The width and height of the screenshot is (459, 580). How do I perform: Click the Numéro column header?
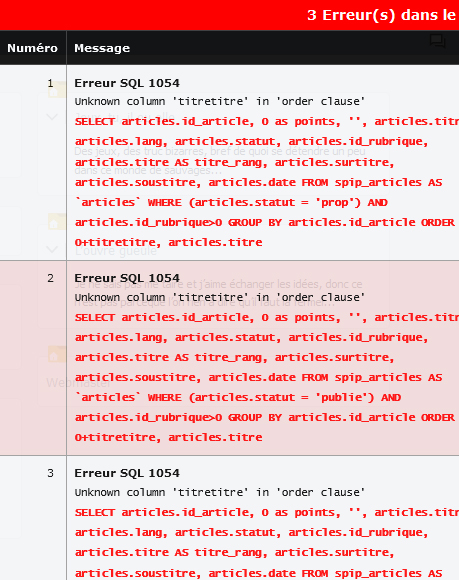[33, 48]
